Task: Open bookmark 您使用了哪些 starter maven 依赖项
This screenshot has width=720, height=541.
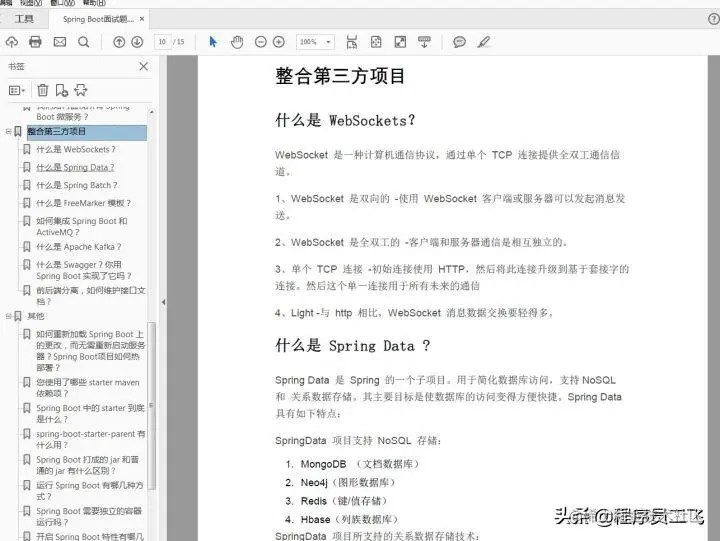Action: [88, 388]
